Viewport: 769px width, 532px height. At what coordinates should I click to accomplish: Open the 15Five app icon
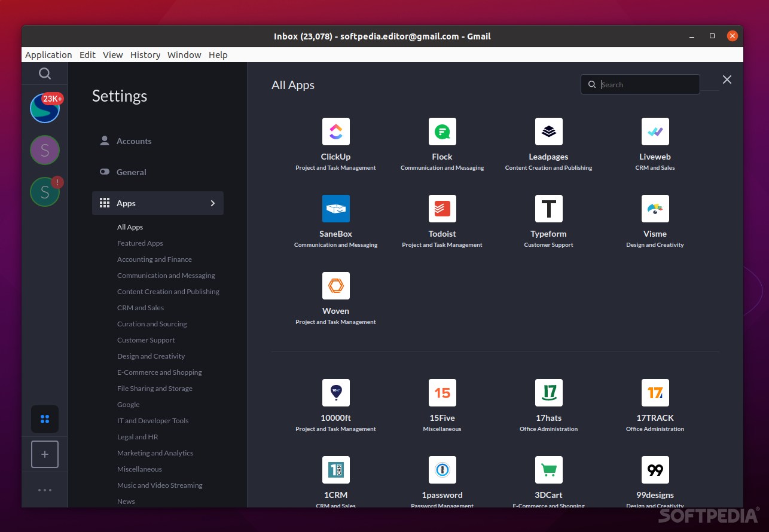click(443, 393)
